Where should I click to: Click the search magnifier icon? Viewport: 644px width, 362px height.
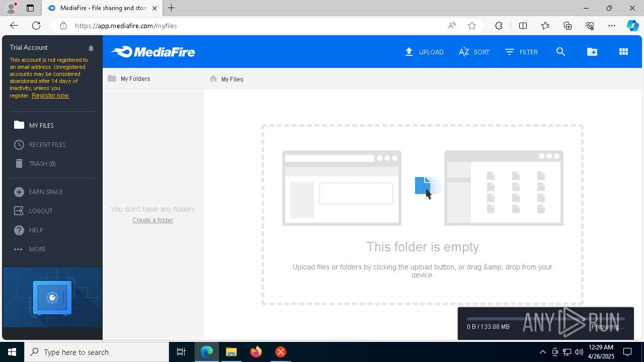pos(560,52)
